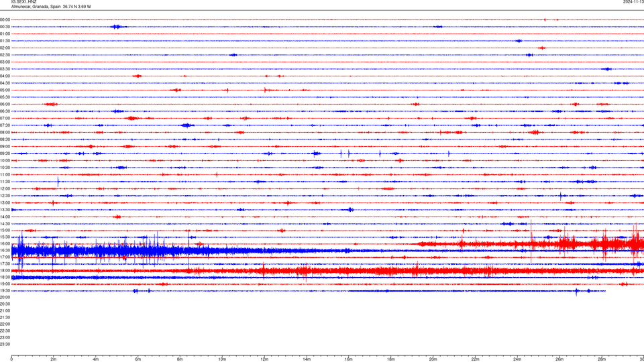This screenshot has width=644, height=362.
Task: Click the 06:00 time row label
Action: 5,105
